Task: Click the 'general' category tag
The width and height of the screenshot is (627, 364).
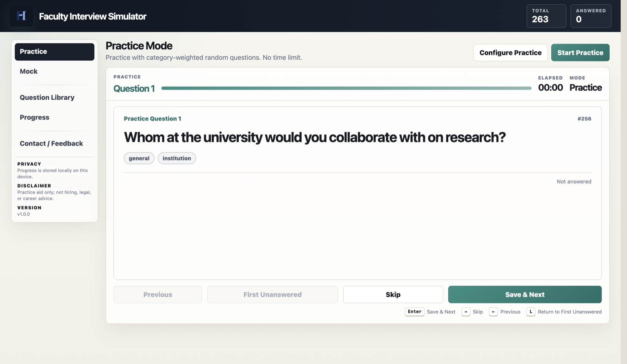Action: point(139,158)
